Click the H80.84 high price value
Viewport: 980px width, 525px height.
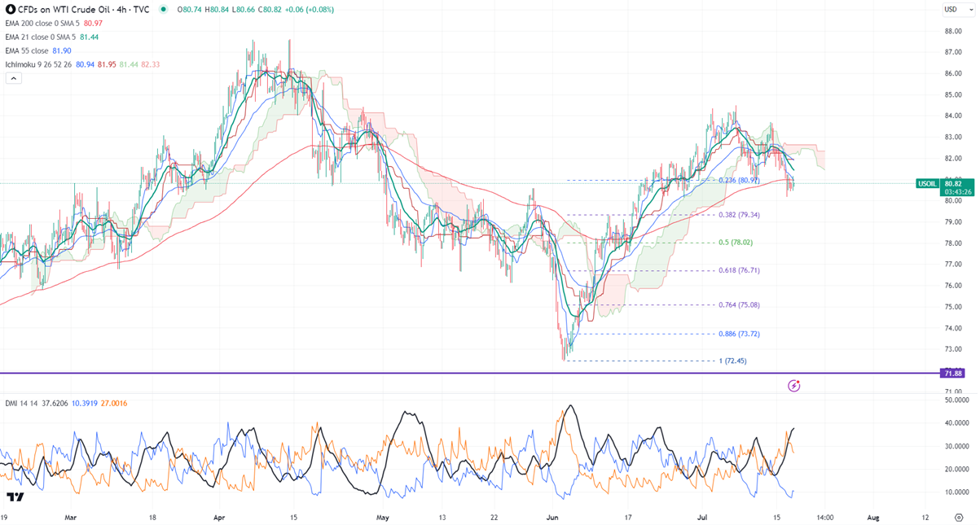[218, 10]
